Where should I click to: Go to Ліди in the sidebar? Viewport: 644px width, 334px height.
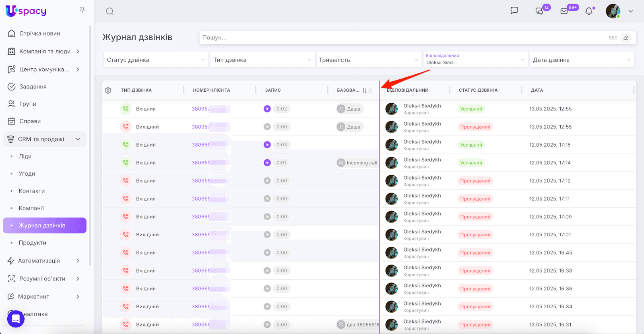click(25, 156)
